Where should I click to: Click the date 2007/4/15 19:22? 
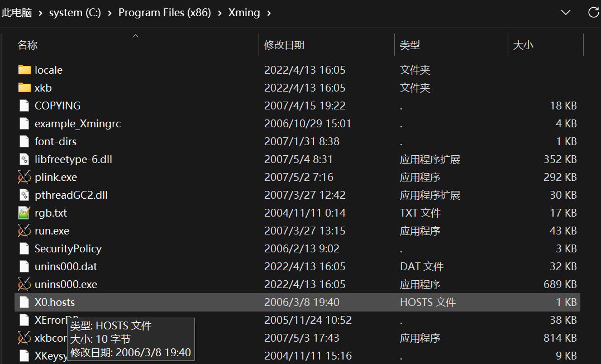click(305, 106)
